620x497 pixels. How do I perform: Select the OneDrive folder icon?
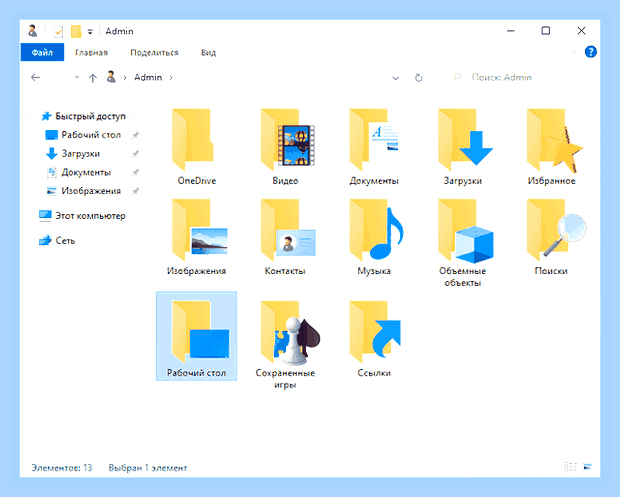point(193,140)
